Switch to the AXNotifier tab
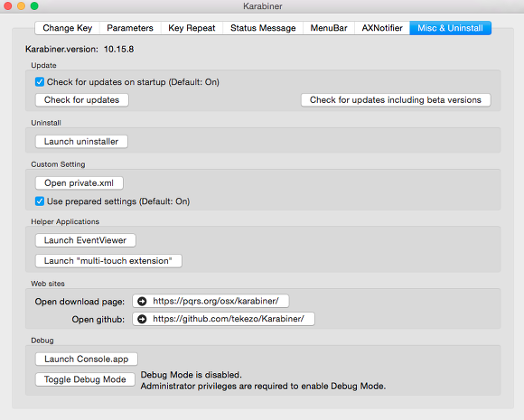 (382, 28)
